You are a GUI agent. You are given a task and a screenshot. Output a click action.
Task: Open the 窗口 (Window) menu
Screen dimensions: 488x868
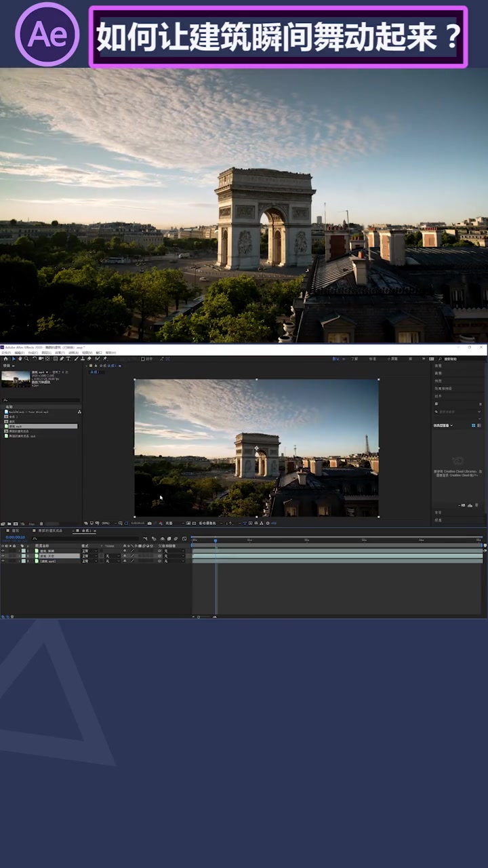point(99,353)
